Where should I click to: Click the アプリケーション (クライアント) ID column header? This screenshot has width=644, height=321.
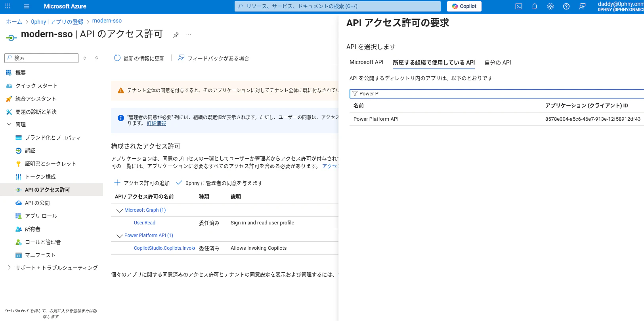[x=587, y=106]
